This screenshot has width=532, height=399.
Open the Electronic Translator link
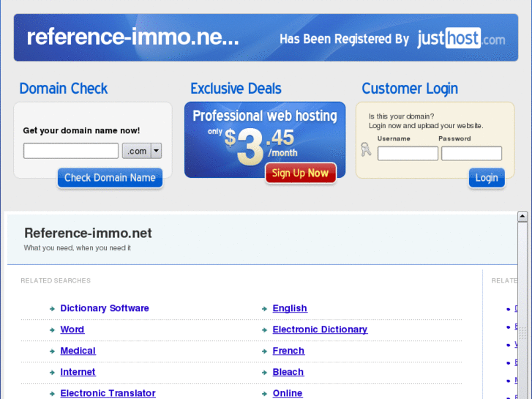[x=108, y=393]
